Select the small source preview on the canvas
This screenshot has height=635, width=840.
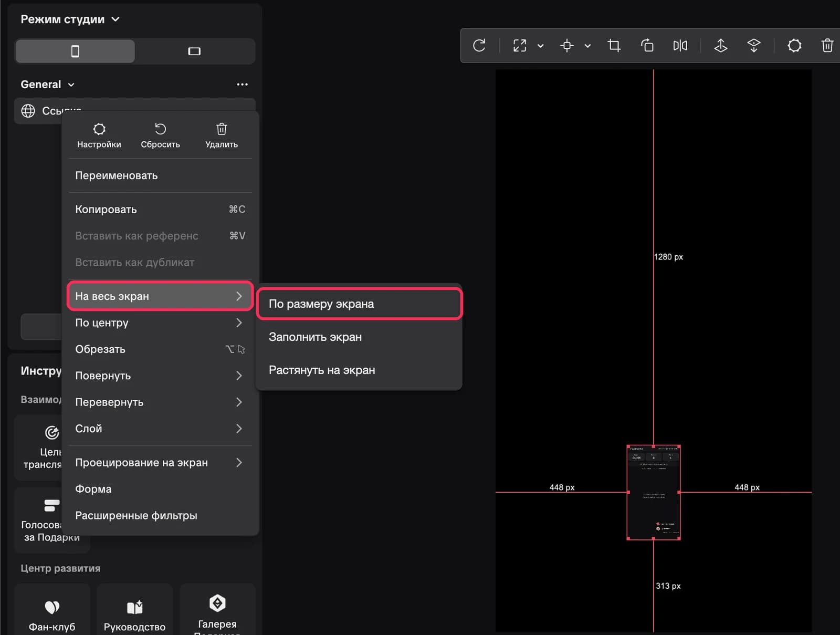coord(654,492)
